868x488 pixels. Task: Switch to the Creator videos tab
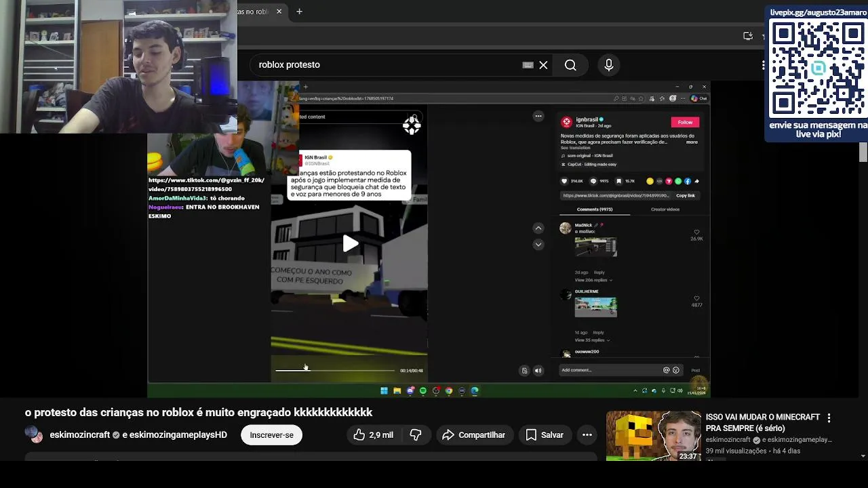click(665, 209)
